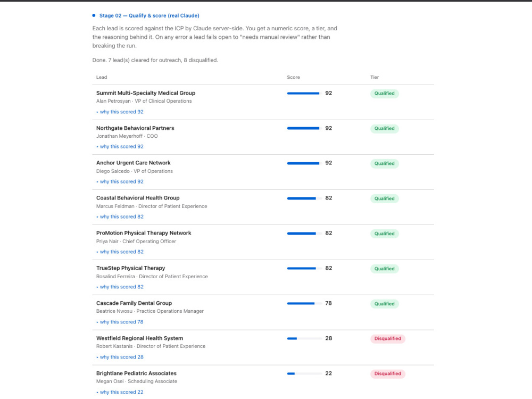This screenshot has height=399, width=532.
Task: Click the score bar for Brightlane Pediatric Associates
Action: pyautogui.click(x=304, y=373)
